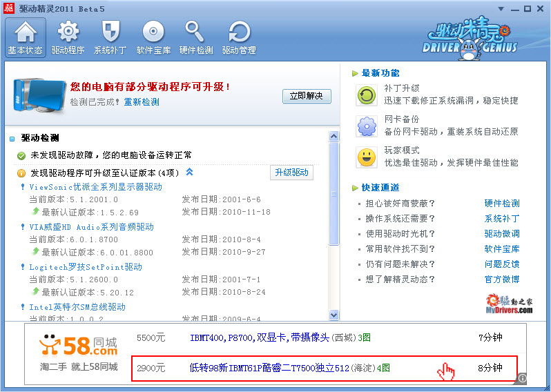Click the Driver Genius mascot logo
The width and height of the screenshot is (551, 392).
click(470, 39)
